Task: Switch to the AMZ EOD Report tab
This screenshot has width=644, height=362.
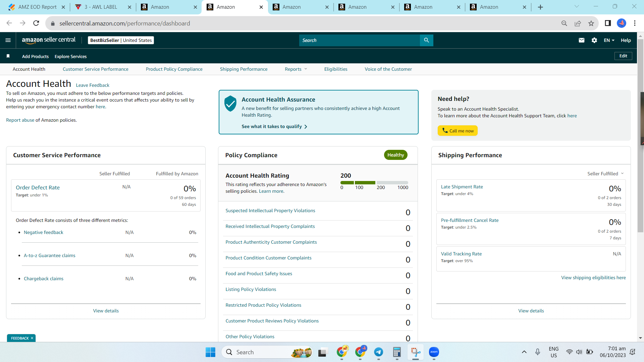Action: tap(37, 7)
